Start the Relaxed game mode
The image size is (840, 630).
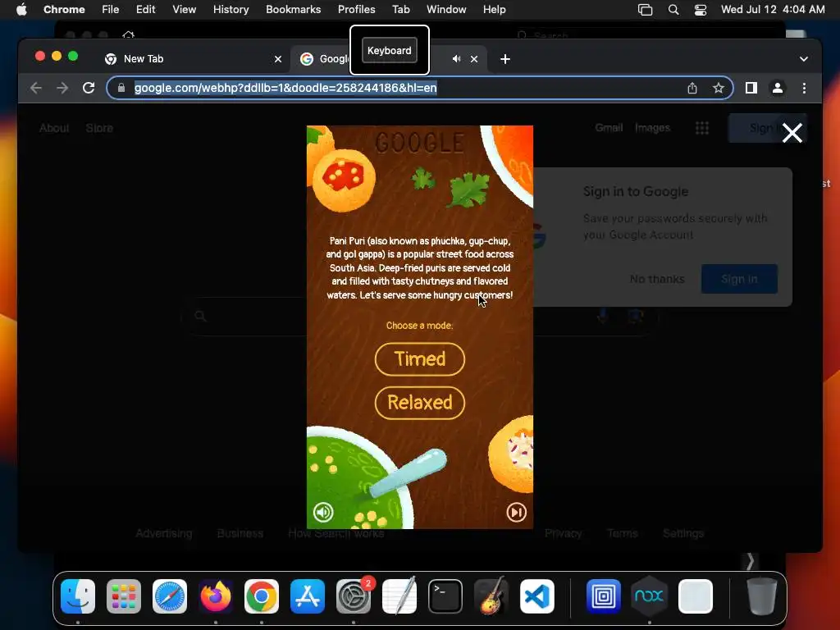[419, 402]
